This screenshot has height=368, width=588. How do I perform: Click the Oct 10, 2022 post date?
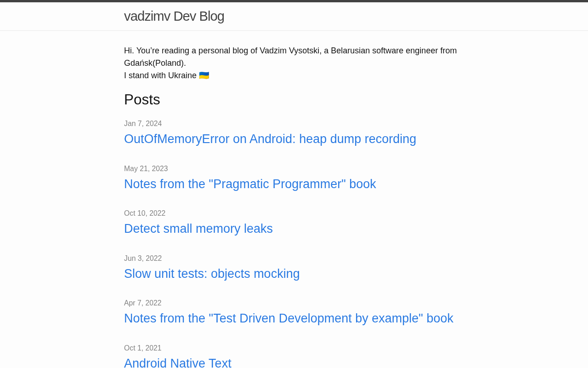(x=145, y=213)
